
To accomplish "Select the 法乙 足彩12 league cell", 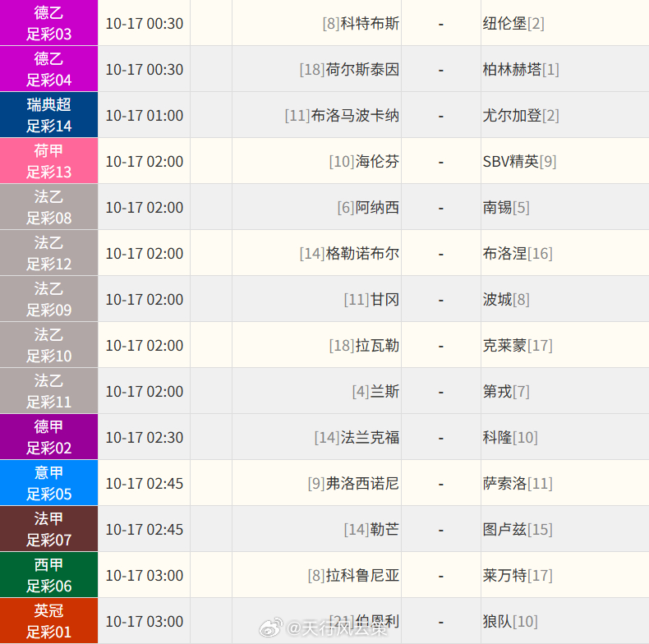I will coord(48,252).
